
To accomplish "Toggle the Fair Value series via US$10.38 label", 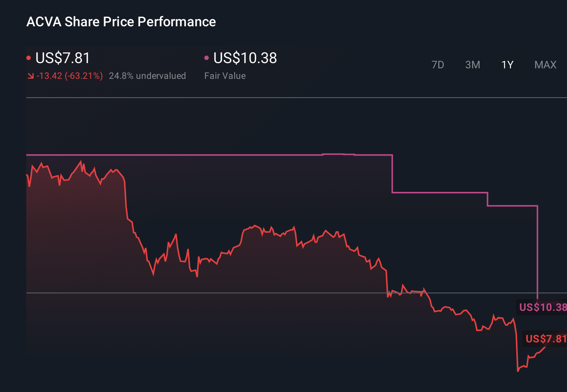I will 244,58.
